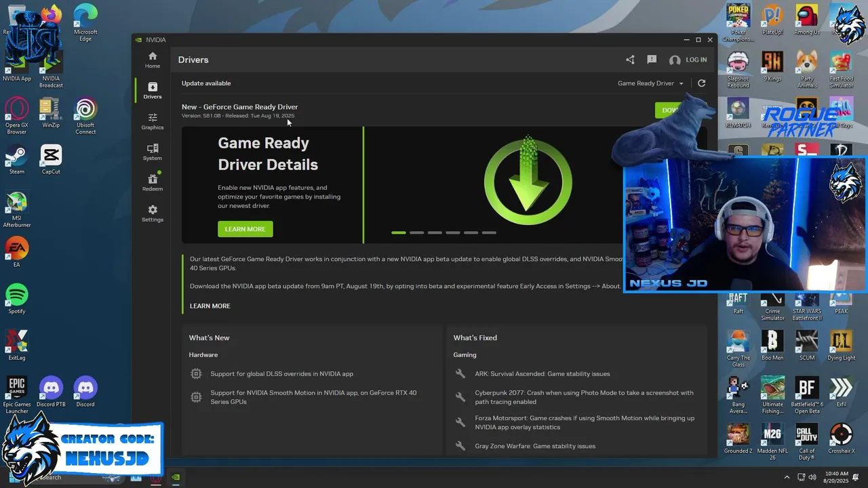Open the REMATCH desktop shortcut
Screen dimensions: 868x488
738,113
